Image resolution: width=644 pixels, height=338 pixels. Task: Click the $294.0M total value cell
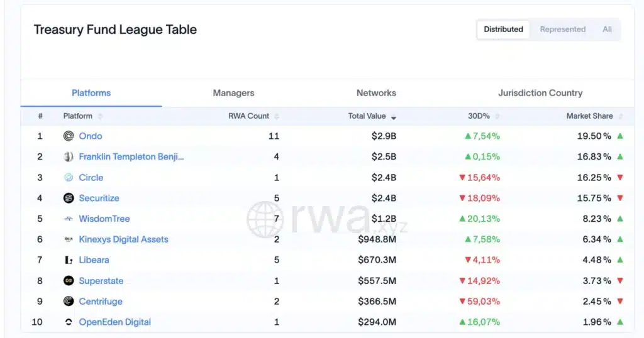(x=377, y=322)
